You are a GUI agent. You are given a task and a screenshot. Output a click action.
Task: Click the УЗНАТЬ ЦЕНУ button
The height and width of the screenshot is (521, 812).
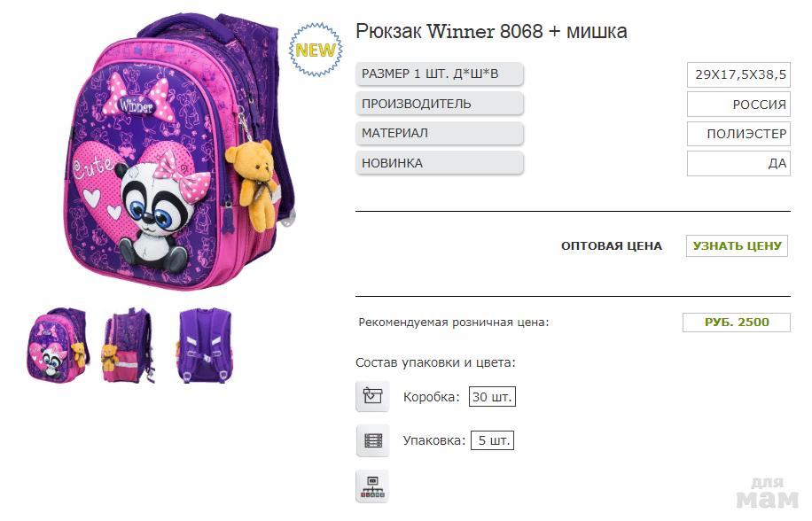coord(737,245)
